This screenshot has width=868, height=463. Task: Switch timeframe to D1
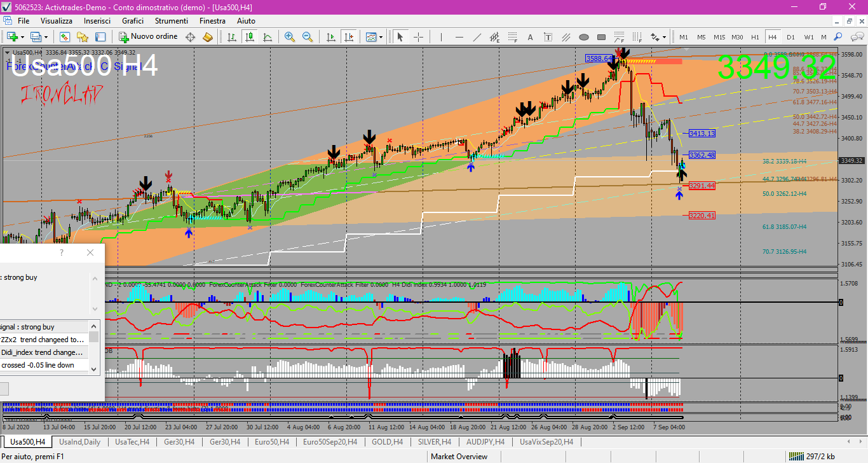coord(790,37)
